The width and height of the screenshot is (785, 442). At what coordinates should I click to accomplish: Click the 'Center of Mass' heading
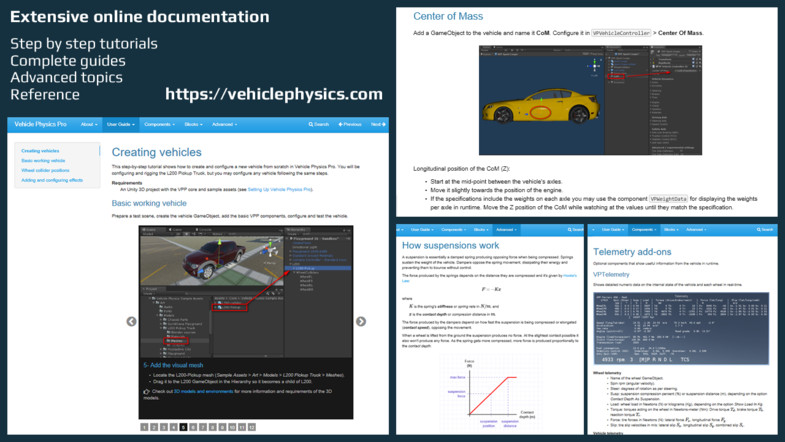pos(448,17)
